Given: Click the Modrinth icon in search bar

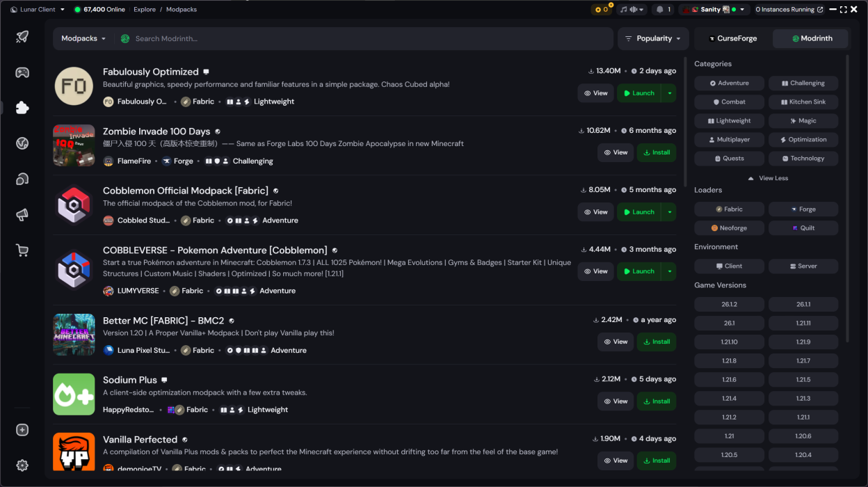Looking at the screenshot, I should [x=125, y=39].
